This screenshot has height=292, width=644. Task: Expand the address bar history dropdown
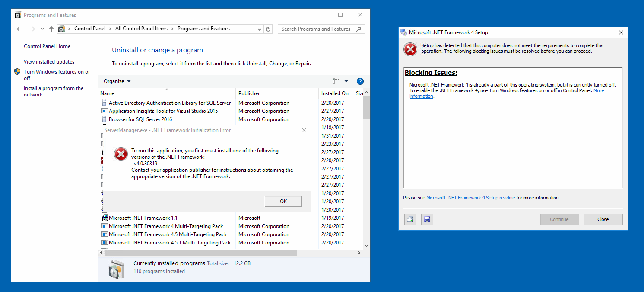[x=259, y=29]
